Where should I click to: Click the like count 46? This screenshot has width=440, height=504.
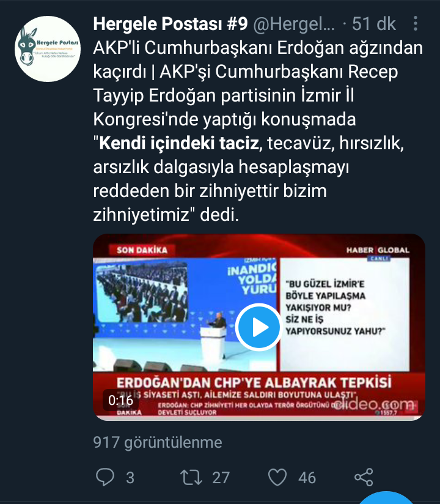tap(307, 478)
